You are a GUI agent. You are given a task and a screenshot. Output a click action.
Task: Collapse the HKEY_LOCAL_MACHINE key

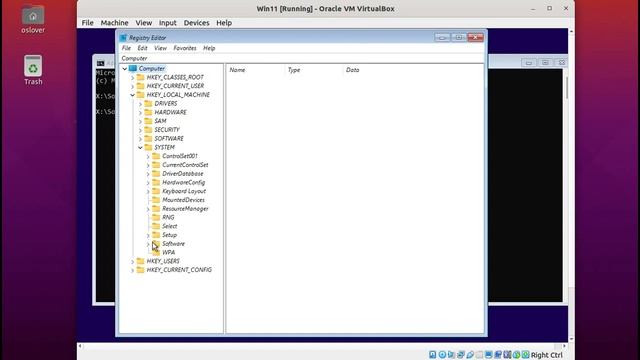(x=132, y=95)
